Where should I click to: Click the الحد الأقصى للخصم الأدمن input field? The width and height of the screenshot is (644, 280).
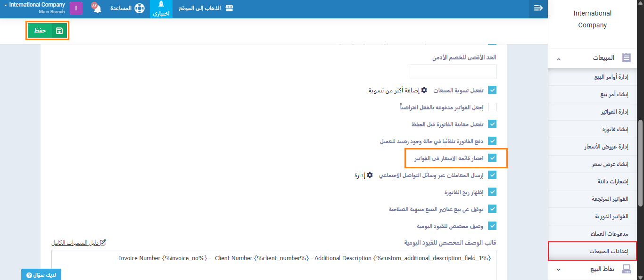coord(453,72)
